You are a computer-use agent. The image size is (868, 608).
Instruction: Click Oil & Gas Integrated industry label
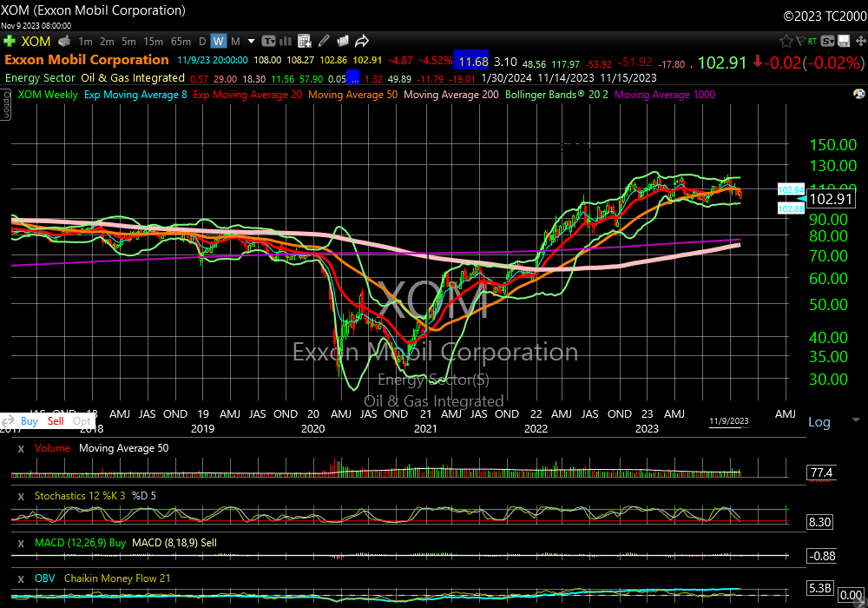133,78
